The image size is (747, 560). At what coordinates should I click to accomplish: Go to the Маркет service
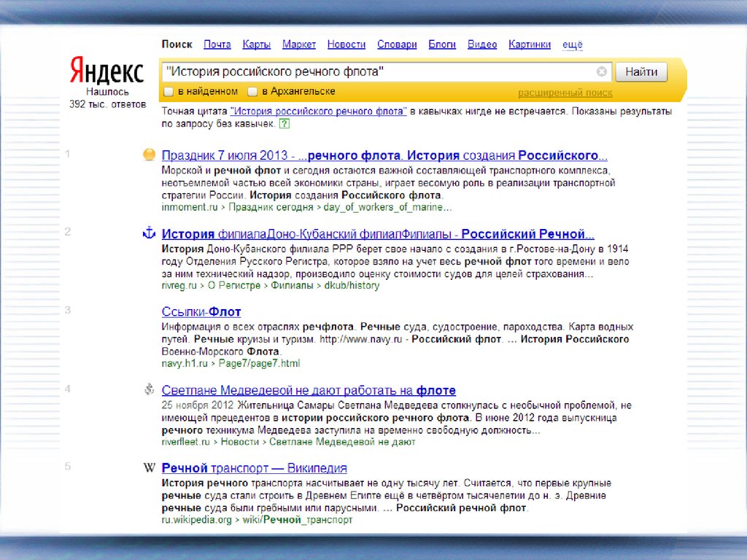tap(298, 44)
